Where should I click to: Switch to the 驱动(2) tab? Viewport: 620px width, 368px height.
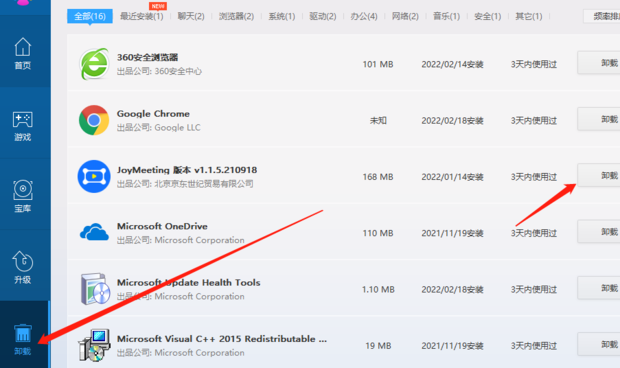coord(323,16)
